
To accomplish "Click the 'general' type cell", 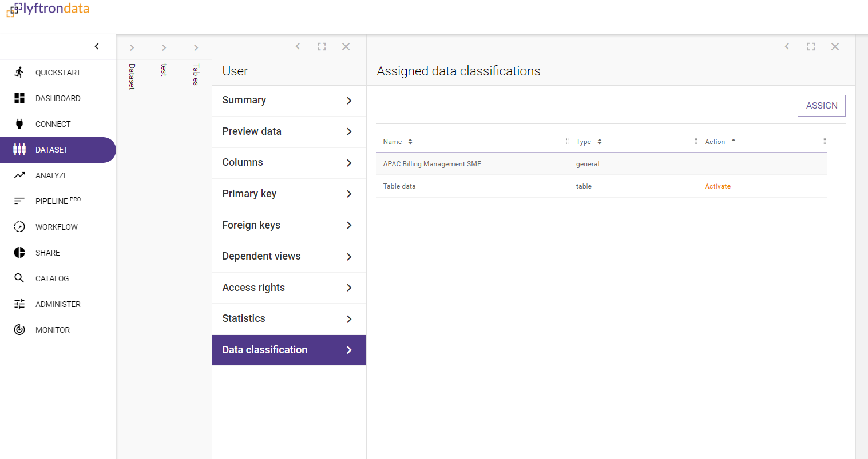I will click(588, 164).
